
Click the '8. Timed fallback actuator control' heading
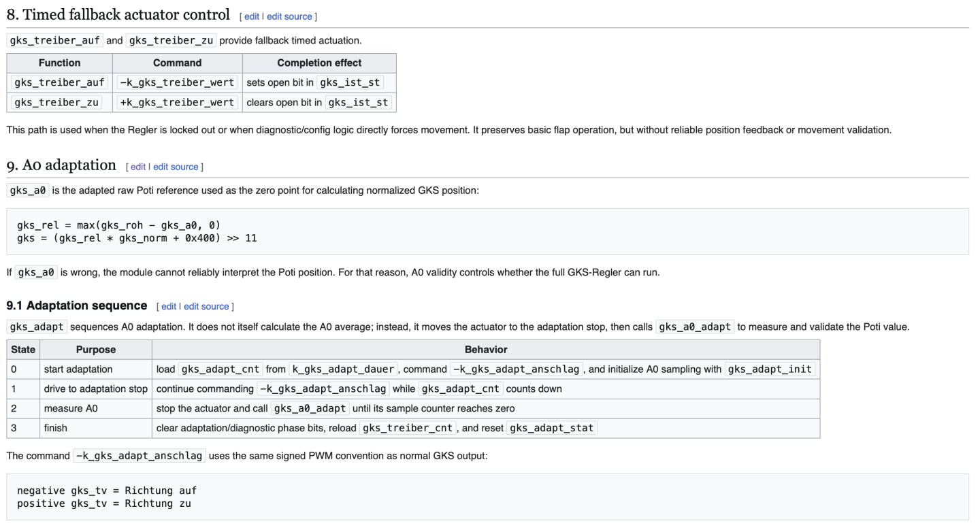[x=118, y=14]
